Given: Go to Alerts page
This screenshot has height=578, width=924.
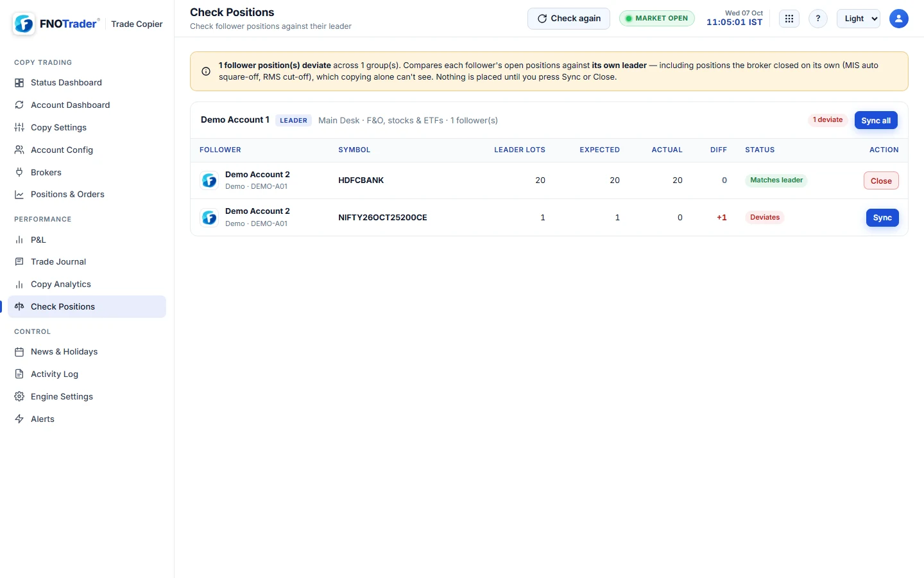Looking at the screenshot, I should [87, 419].
